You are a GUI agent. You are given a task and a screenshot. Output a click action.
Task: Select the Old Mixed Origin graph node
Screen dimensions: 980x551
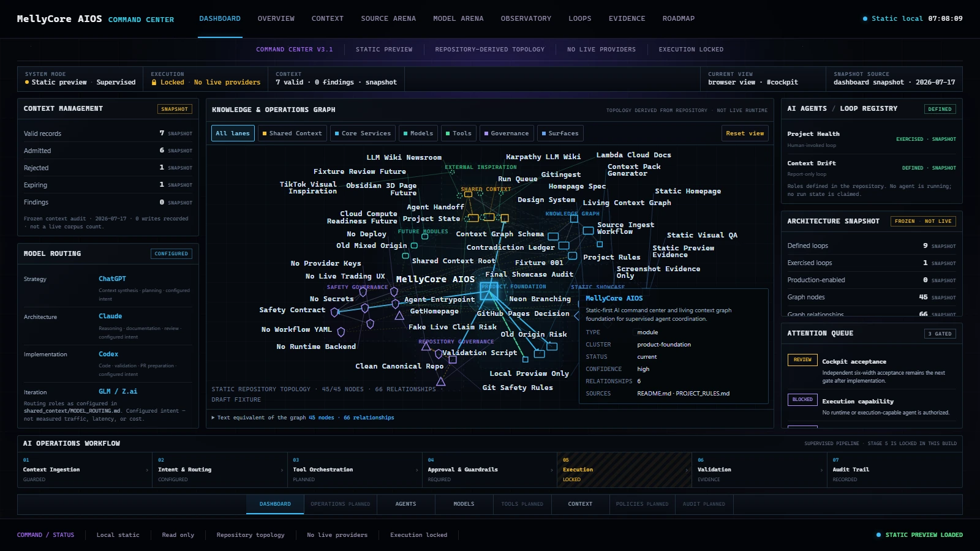pos(414,246)
